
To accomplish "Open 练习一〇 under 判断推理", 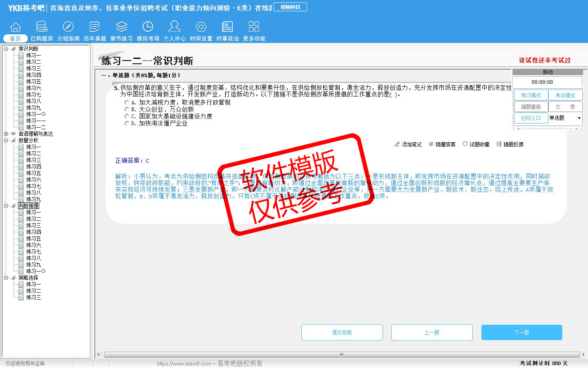I will pos(36,271).
